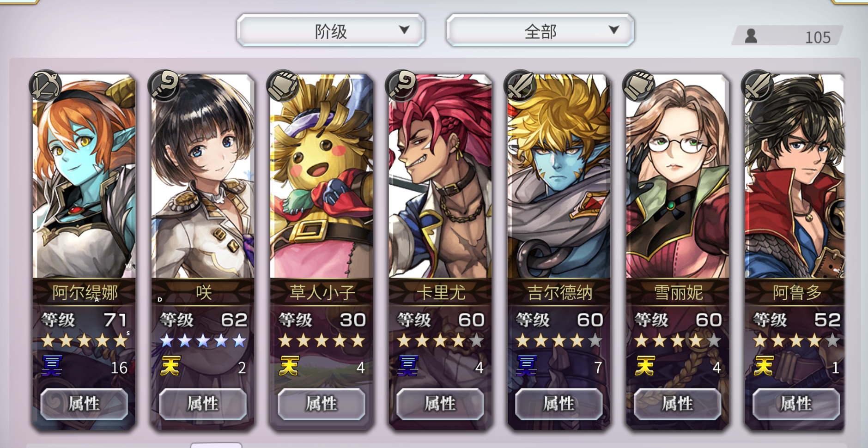This screenshot has width=868, height=448.
Task: Click the 天 attribute badge on 咲's card
Action: [170, 366]
